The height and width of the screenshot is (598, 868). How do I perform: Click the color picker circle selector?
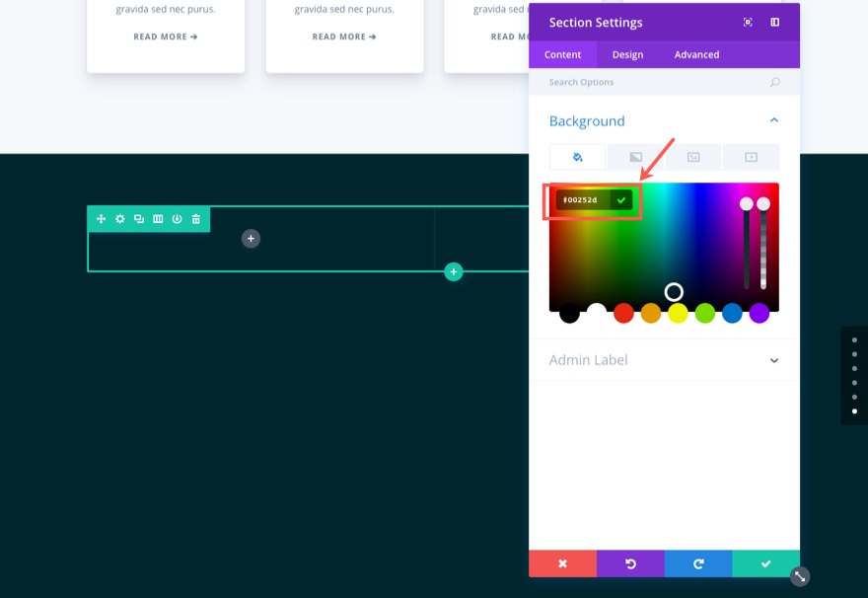[674, 292]
